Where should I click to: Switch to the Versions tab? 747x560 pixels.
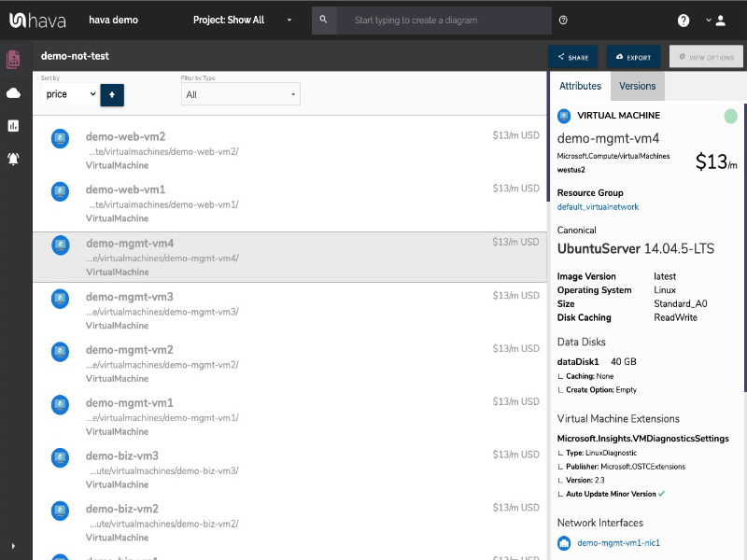637,85
